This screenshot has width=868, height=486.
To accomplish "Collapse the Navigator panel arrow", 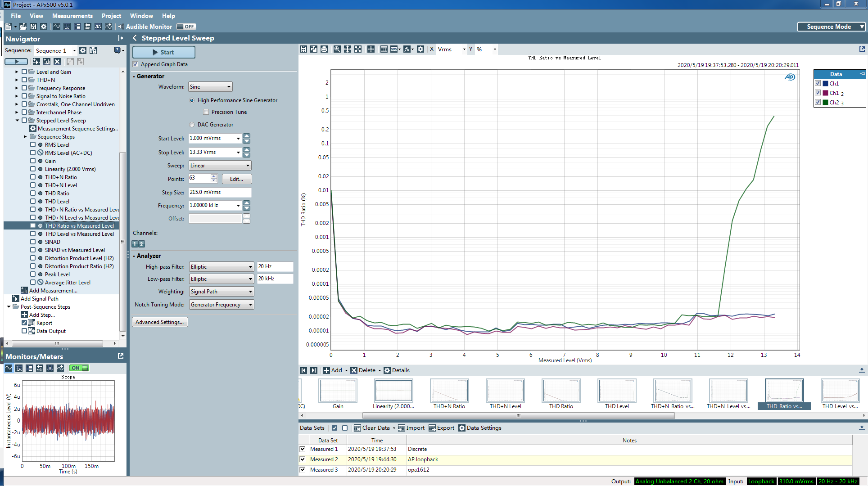I will pos(120,38).
